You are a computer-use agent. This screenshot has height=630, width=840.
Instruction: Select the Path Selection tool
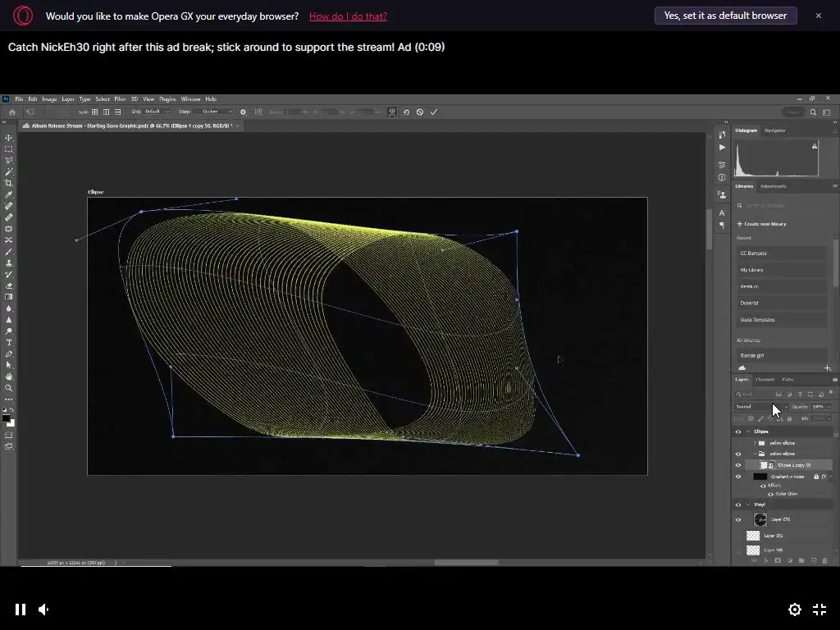(x=8, y=365)
